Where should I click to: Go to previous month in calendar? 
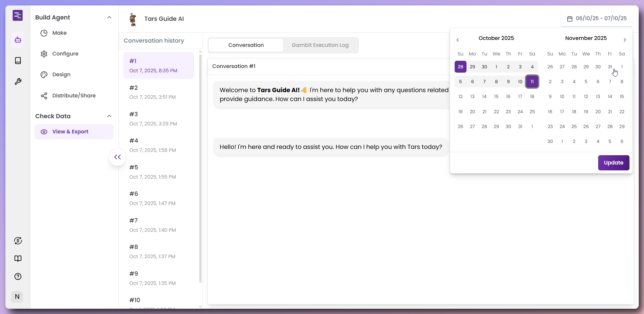pos(458,40)
